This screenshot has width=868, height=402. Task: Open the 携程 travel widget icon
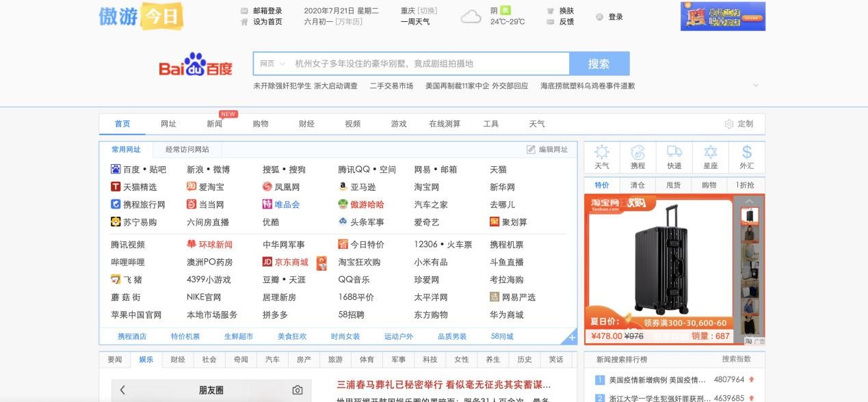637,152
